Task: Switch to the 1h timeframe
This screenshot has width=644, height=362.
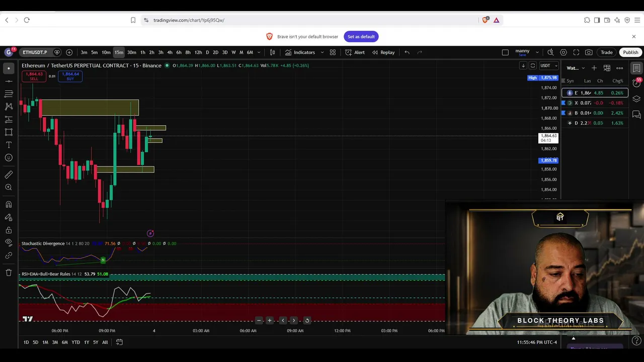Action: coord(143,52)
